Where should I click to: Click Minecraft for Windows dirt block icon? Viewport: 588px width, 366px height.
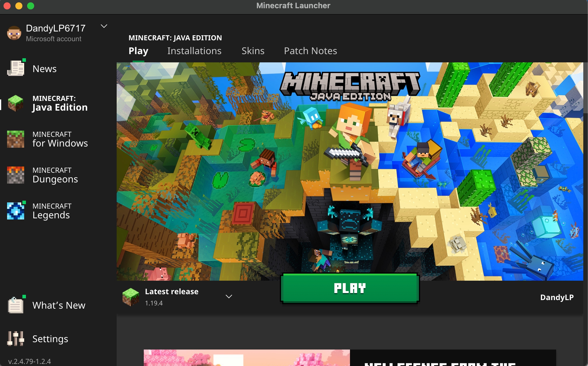(x=16, y=139)
